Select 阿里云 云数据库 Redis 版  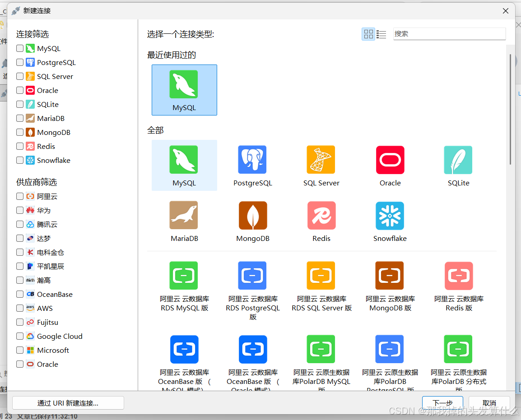coord(459,286)
